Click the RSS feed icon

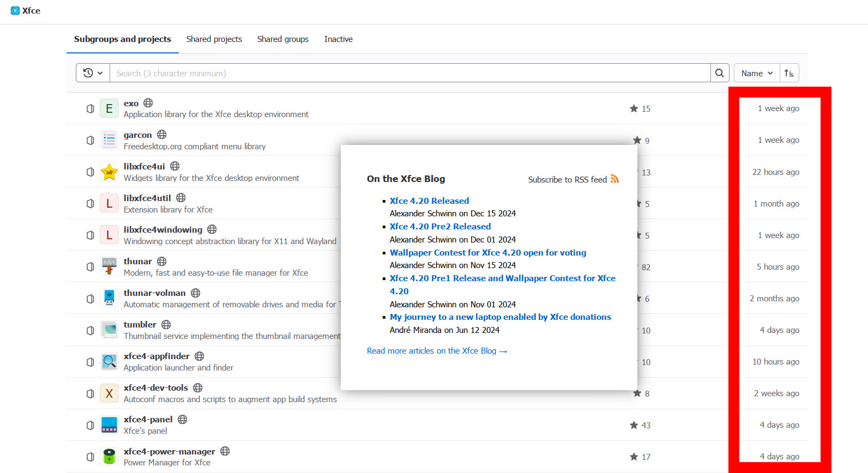[614, 179]
